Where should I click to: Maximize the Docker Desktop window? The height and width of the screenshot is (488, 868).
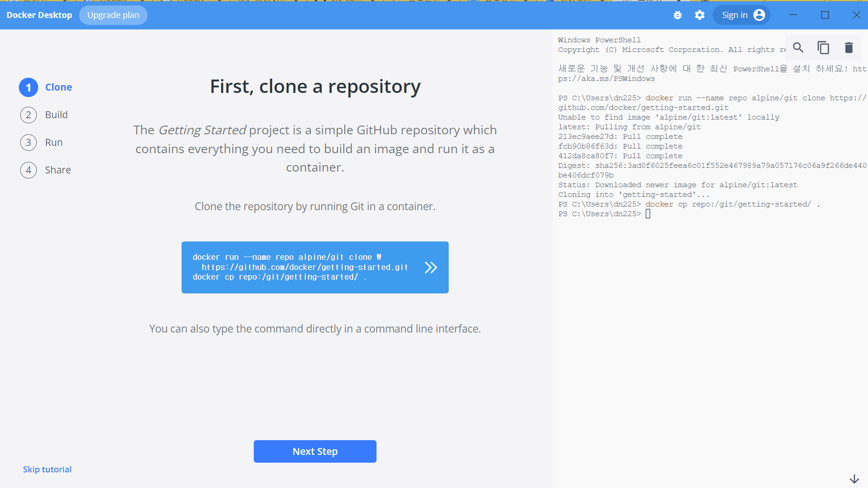click(x=825, y=15)
